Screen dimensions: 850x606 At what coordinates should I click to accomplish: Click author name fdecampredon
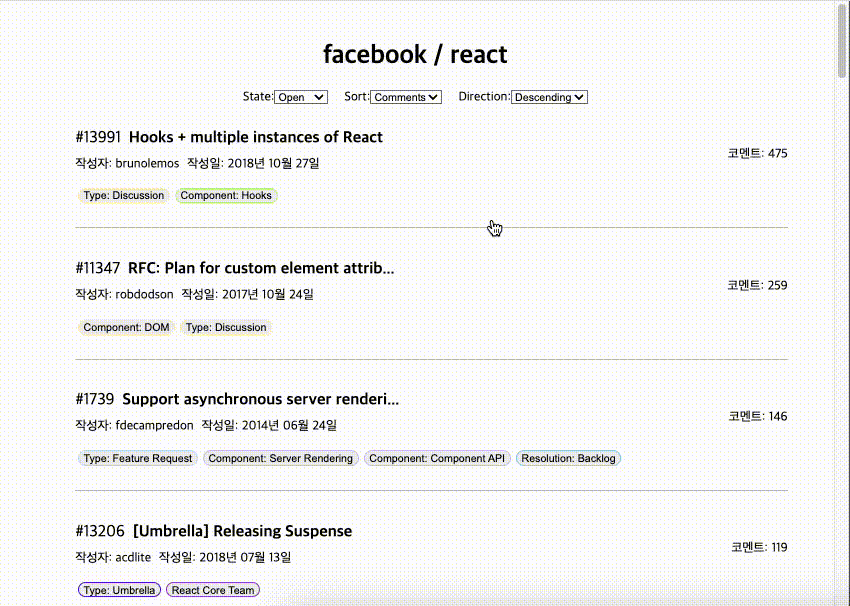pos(154,426)
